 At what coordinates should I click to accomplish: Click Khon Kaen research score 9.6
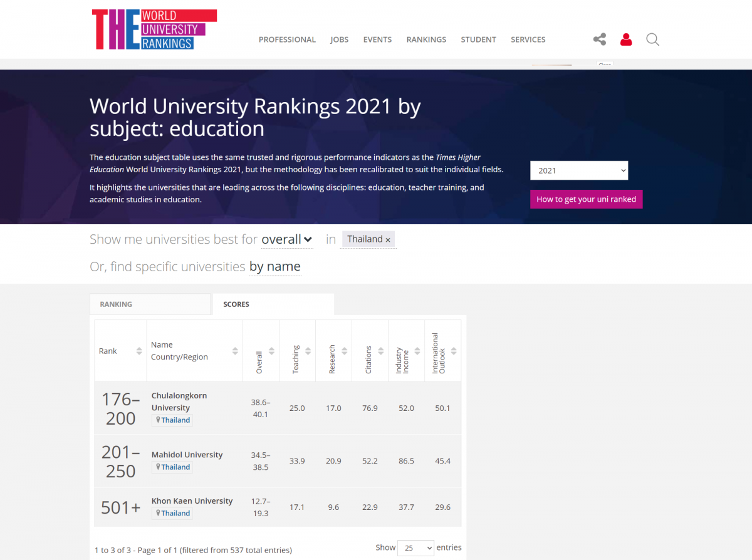334,507
